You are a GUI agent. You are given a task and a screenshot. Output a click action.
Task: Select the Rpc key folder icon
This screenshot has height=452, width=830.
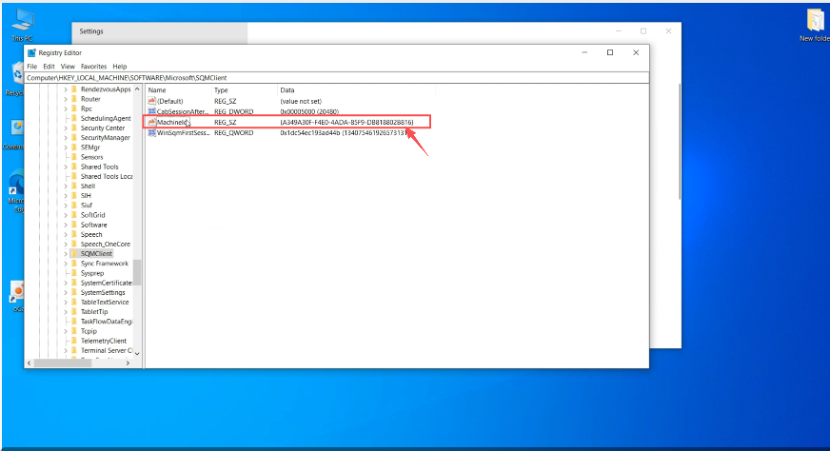pos(74,109)
